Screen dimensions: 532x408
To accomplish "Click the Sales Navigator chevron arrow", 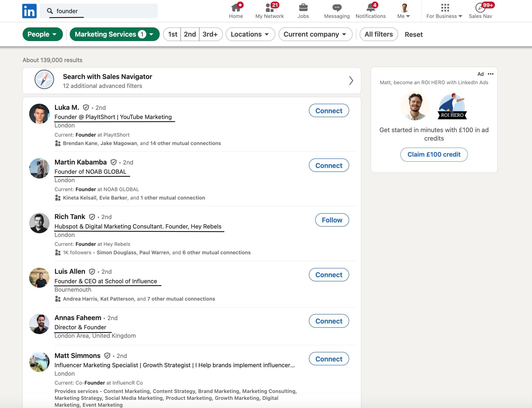I will [x=351, y=81].
